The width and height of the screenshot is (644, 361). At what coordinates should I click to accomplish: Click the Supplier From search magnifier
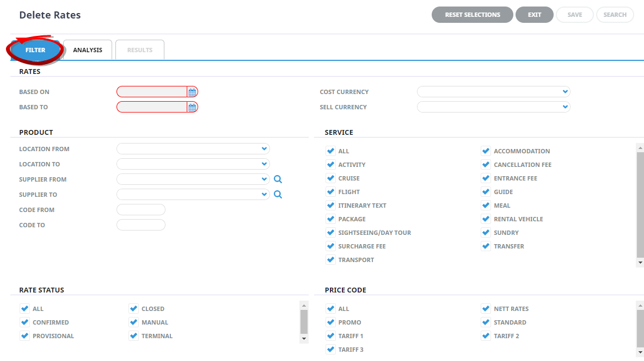tap(278, 179)
